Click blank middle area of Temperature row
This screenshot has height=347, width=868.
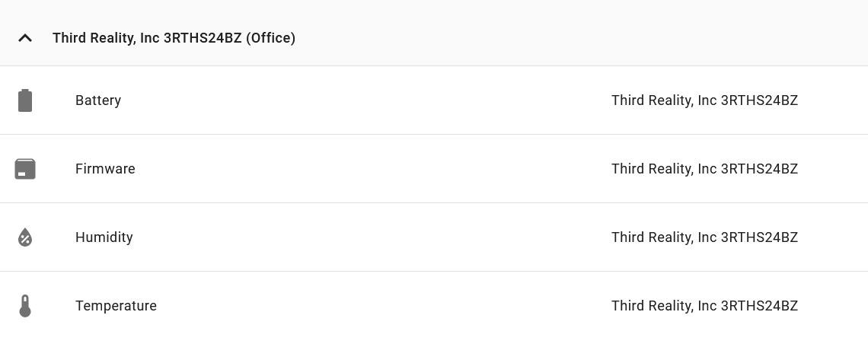pos(382,306)
